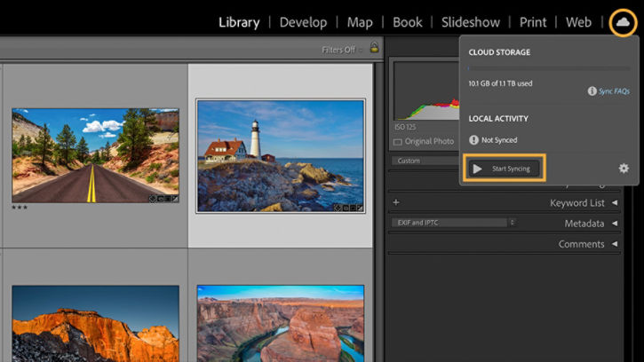Open the EXIF and IPTC metadata dropdown

click(x=453, y=223)
